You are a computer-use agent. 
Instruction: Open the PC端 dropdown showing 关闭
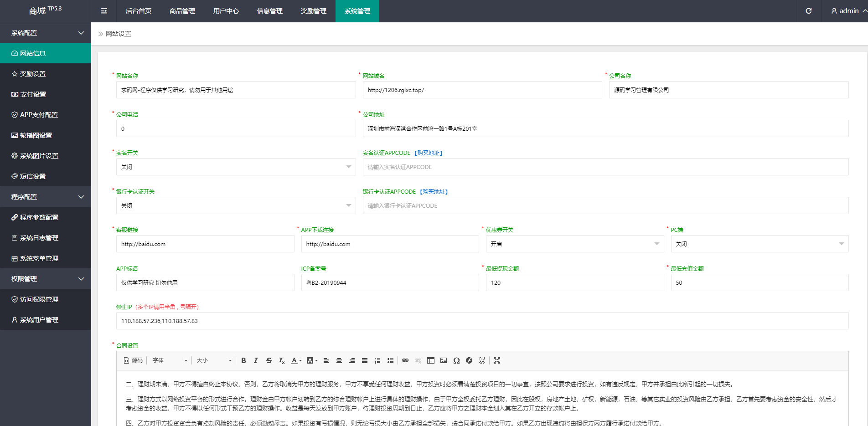click(759, 244)
